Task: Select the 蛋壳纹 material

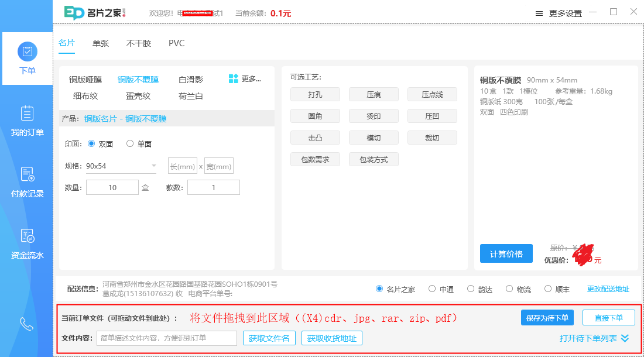Action: (x=138, y=96)
